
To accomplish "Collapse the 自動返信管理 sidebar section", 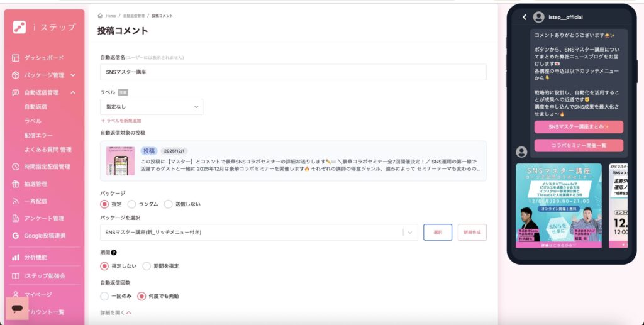I will [x=73, y=92].
